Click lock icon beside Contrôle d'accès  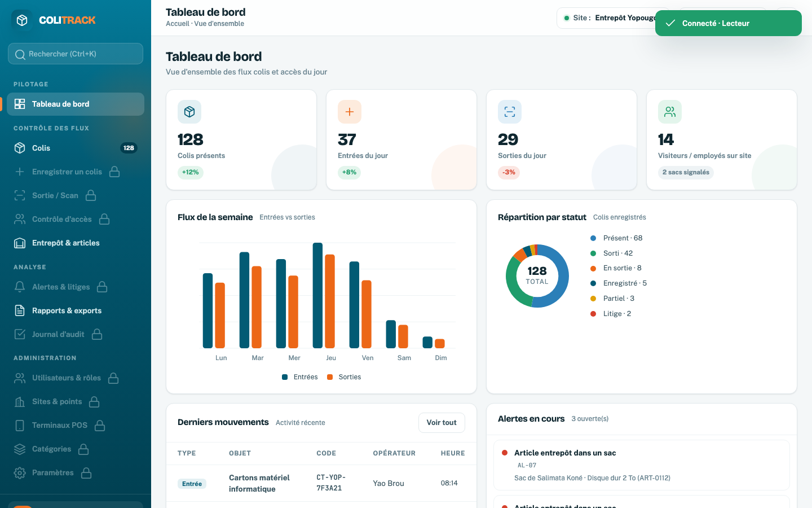pos(104,219)
